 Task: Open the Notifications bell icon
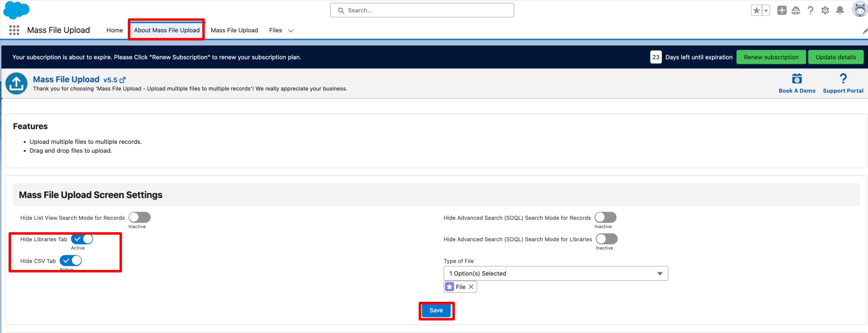click(x=840, y=10)
